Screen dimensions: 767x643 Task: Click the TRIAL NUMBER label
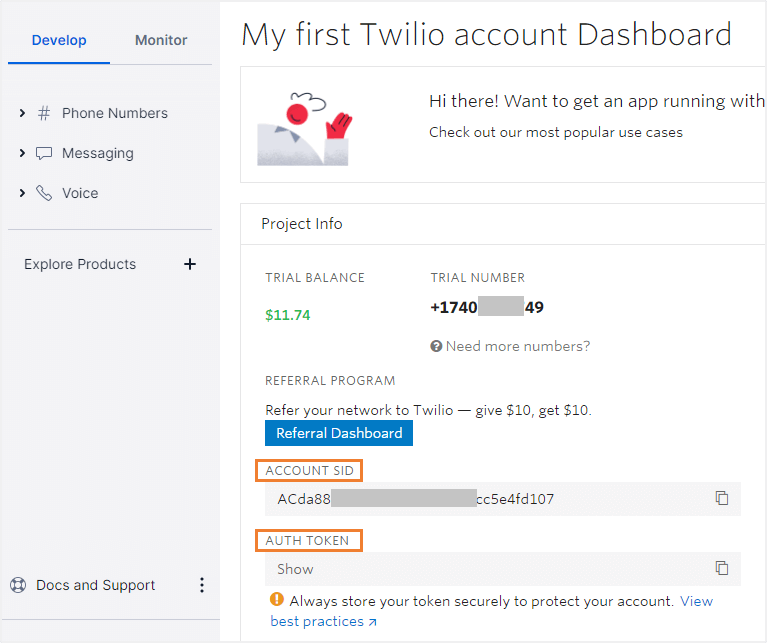pyautogui.click(x=478, y=278)
